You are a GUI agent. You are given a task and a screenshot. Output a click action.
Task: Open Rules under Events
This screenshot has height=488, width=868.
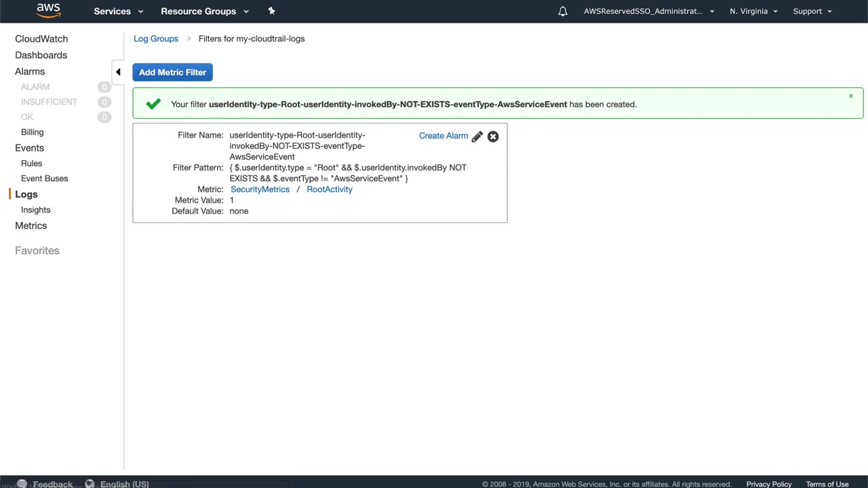[x=31, y=163]
